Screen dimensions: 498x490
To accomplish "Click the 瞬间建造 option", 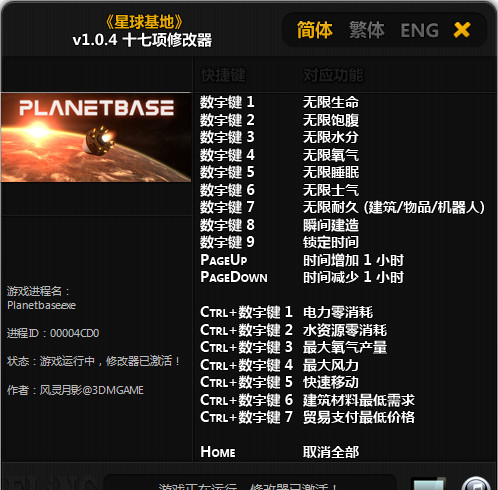I will tap(331, 225).
